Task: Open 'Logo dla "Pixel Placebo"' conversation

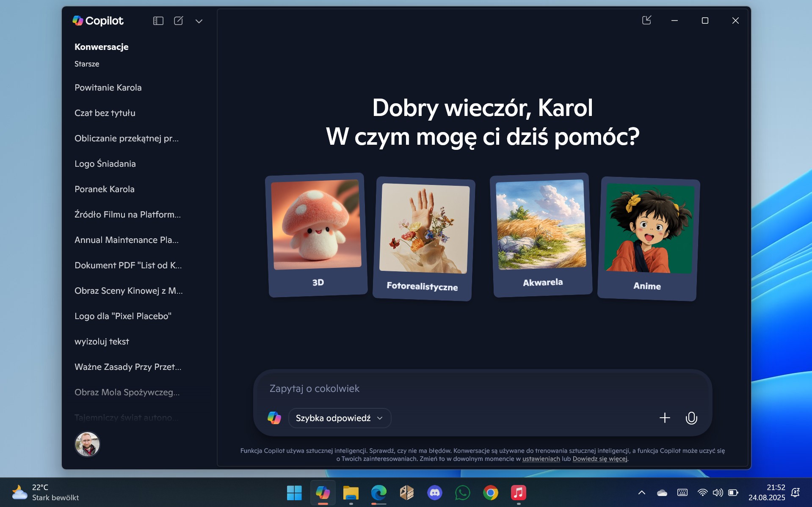Action: pos(123,316)
